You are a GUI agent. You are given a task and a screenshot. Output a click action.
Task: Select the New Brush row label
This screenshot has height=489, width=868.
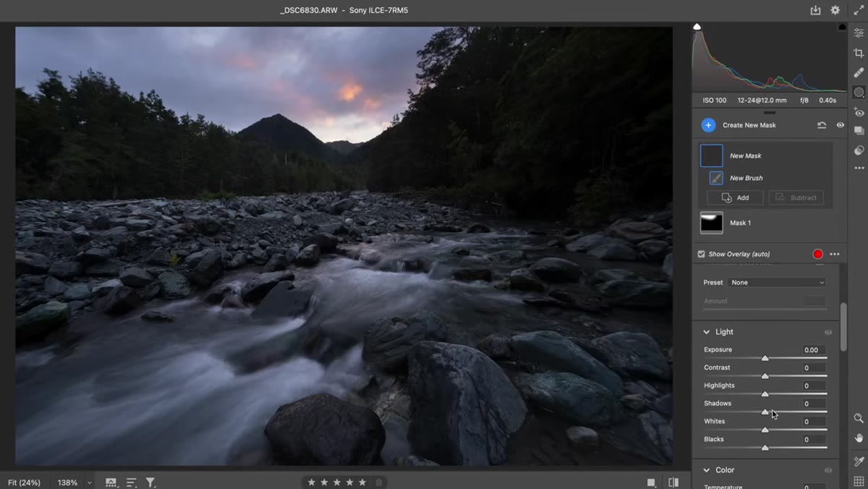[x=746, y=178]
